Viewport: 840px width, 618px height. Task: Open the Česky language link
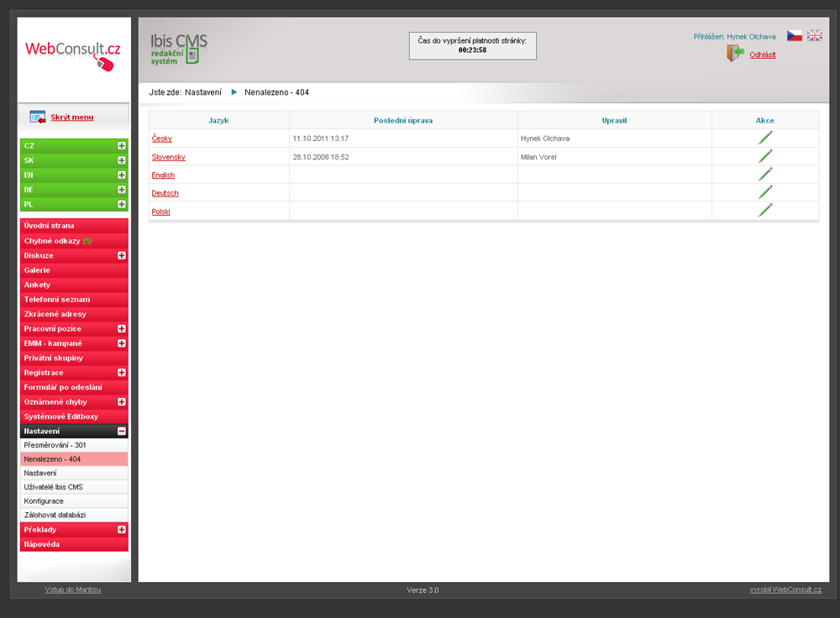pos(162,139)
